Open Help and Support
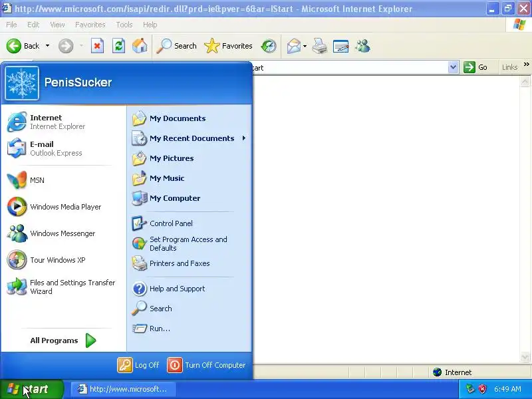Viewport: 532px width, 399px height. coord(190,289)
